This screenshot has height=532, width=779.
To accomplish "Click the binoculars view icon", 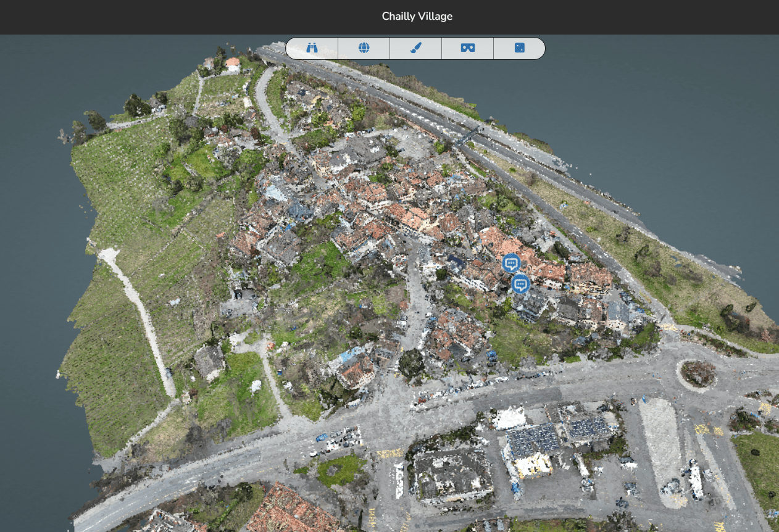I will 312,48.
